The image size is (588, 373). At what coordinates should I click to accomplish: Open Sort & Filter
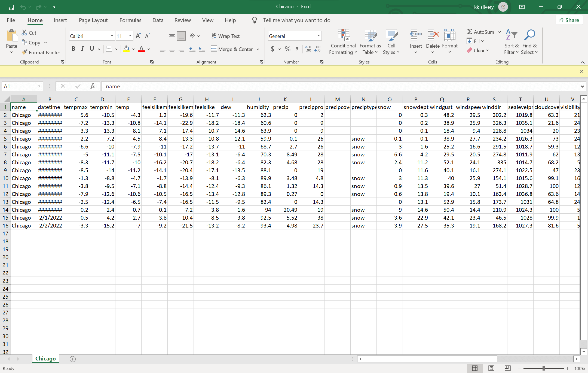click(512, 42)
